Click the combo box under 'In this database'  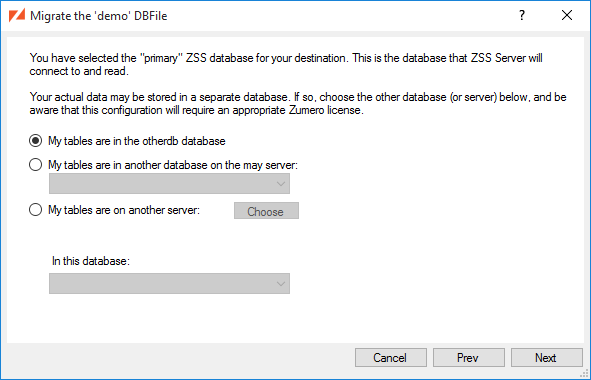pos(169,283)
